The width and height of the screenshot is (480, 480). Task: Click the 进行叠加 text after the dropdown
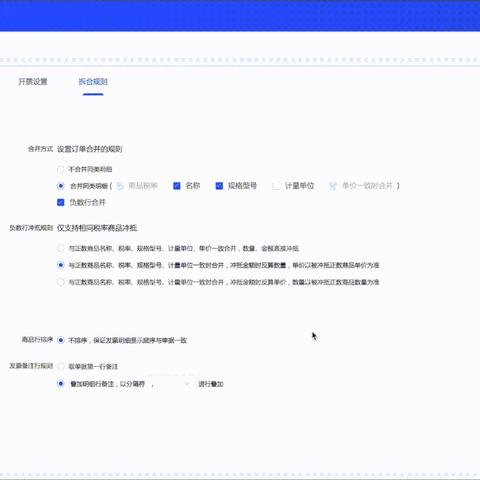pyautogui.click(x=211, y=384)
